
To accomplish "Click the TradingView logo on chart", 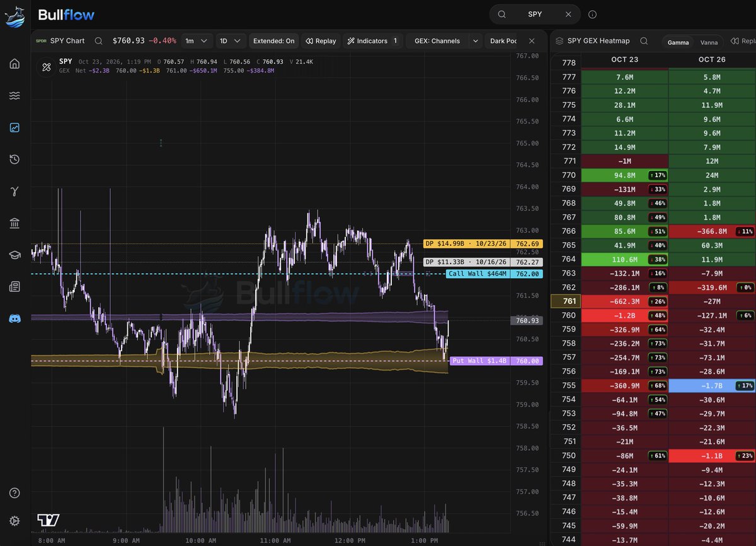I will tap(49, 520).
